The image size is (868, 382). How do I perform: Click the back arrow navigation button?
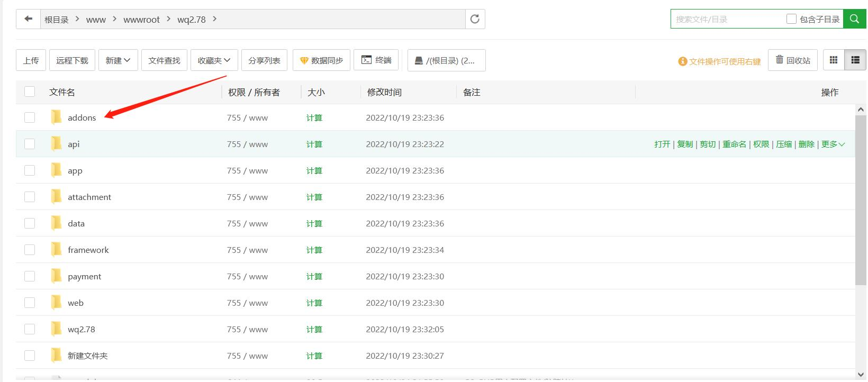pyautogui.click(x=29, y=19)
